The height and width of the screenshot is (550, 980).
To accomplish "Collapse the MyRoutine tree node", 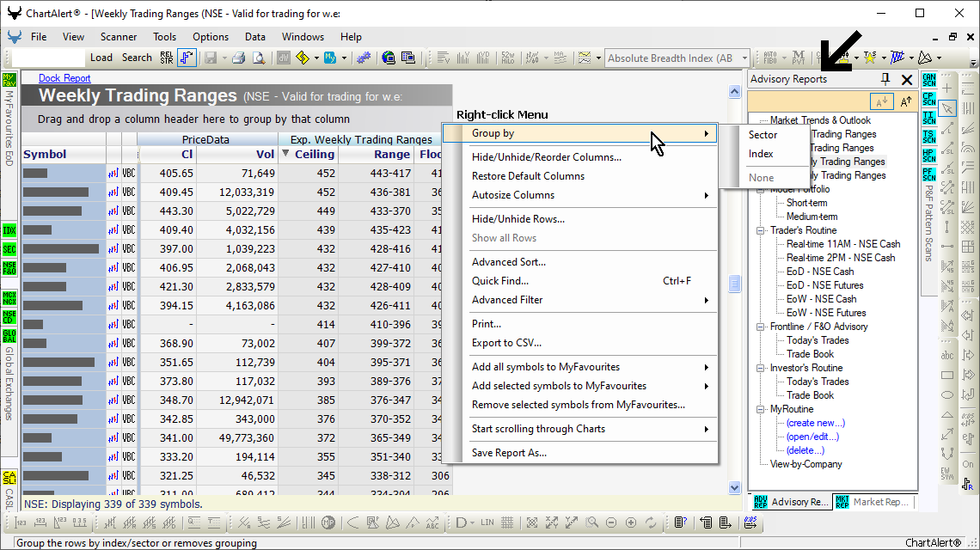I will (x=761, y=409).
